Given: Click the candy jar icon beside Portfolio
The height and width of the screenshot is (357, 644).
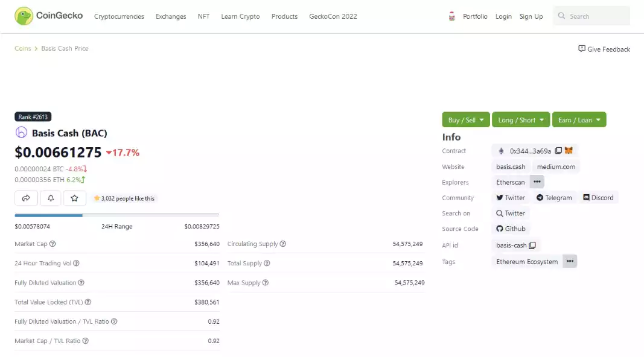Looking at the screenshot, I should coord(452,16).
